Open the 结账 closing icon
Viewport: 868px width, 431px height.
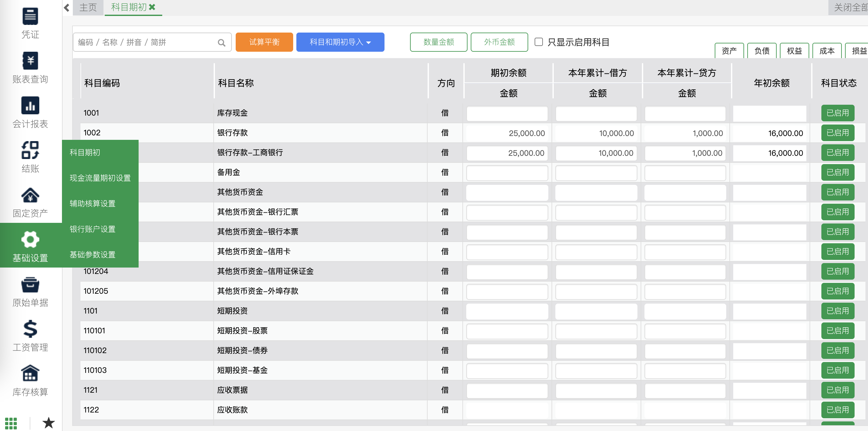tap(30, 150)
